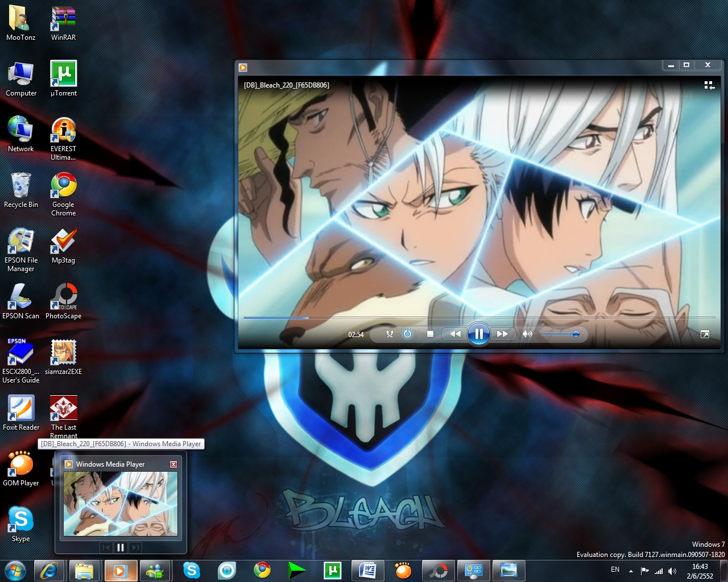
Task: Click the 02:54 elapsed time display
Action: [x=356, y=335]
